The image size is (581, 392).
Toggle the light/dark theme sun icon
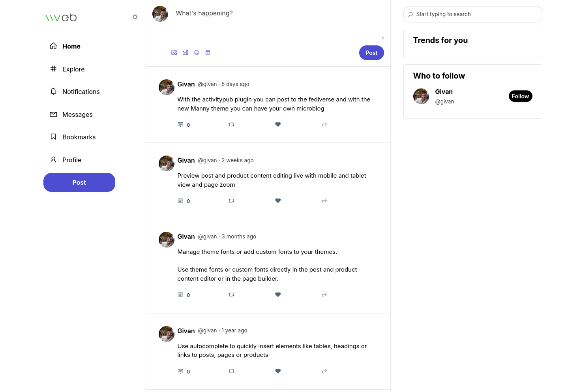[x=135, y=17]
